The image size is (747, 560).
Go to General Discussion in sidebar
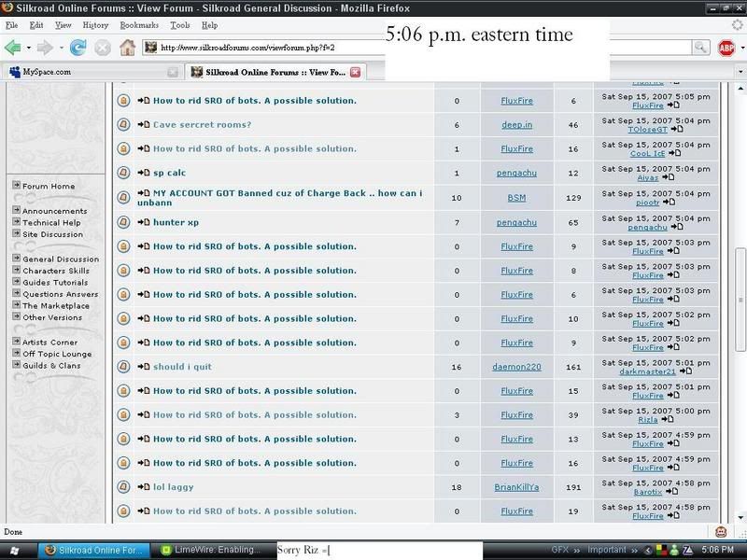pos(61,259)
